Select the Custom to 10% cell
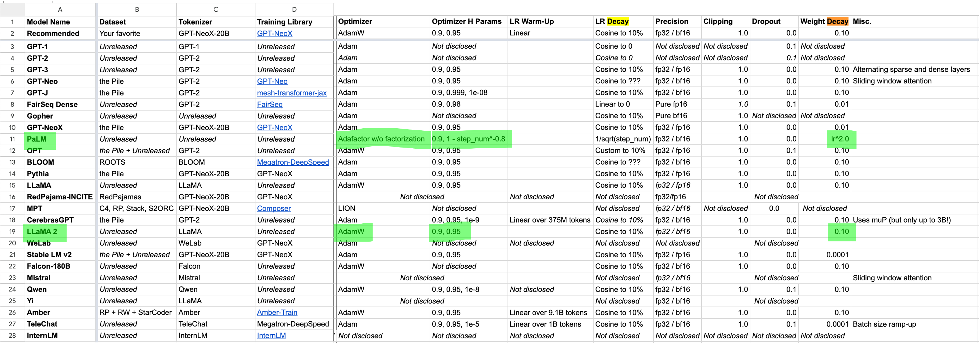Viewport: 980px width, 344px height. click(x=623, y=151)
